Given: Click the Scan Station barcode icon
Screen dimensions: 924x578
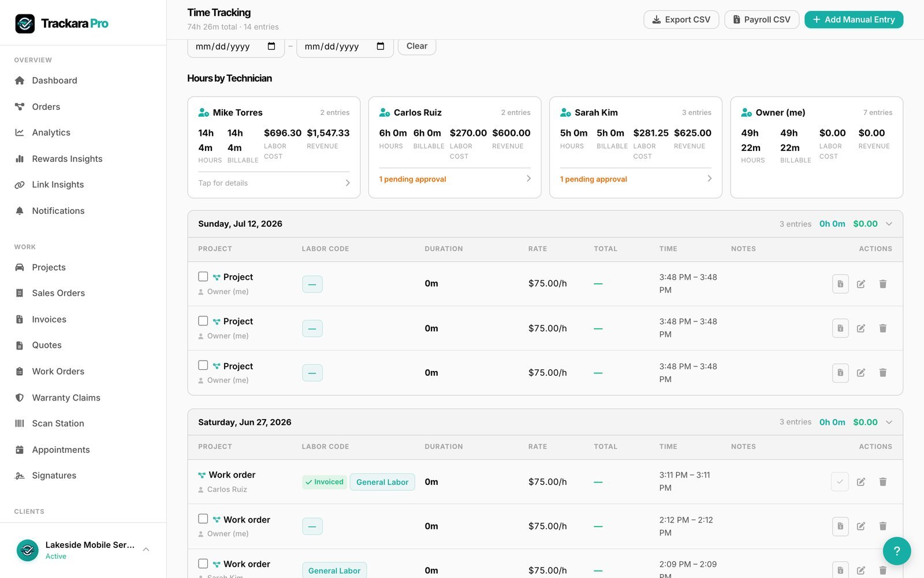Looking at the screenshot, I should tap(20, 424).
